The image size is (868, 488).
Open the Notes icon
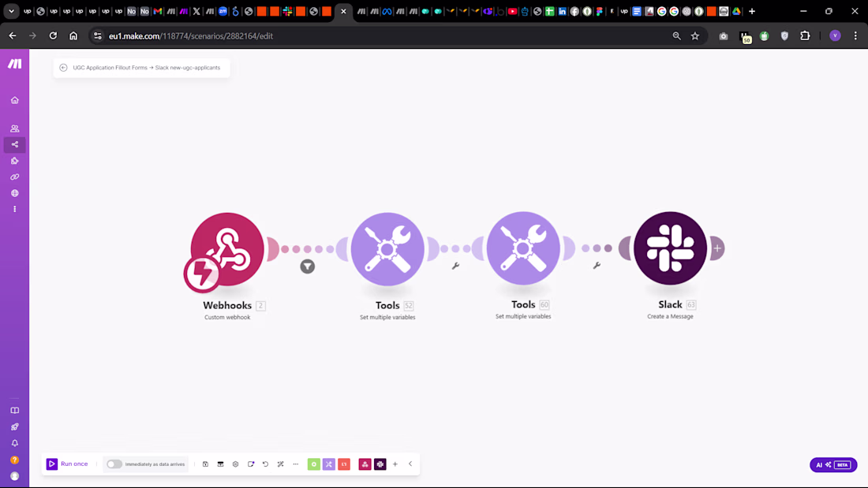click(251, 464)
